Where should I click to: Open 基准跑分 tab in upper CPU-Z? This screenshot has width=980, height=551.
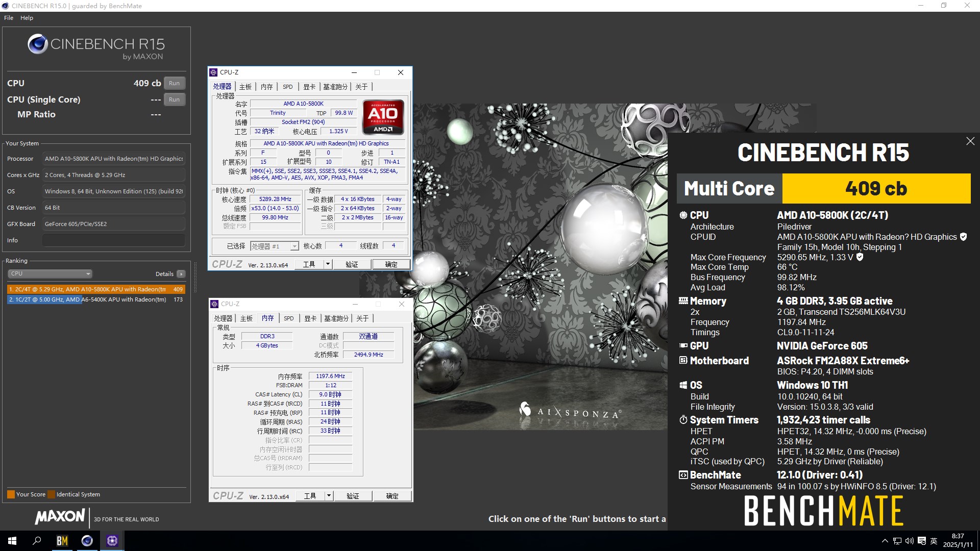[x=335, y=87]
